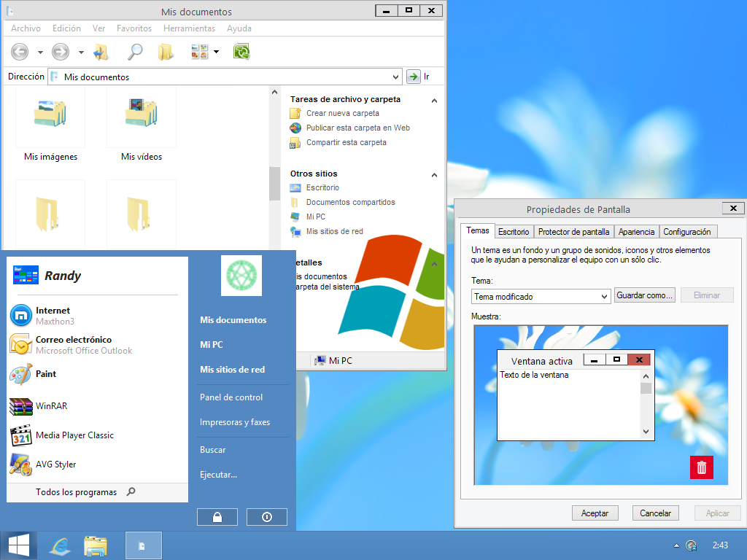Switch to the Escritorio tab
747x560 pixels.
tap(514, 232)
